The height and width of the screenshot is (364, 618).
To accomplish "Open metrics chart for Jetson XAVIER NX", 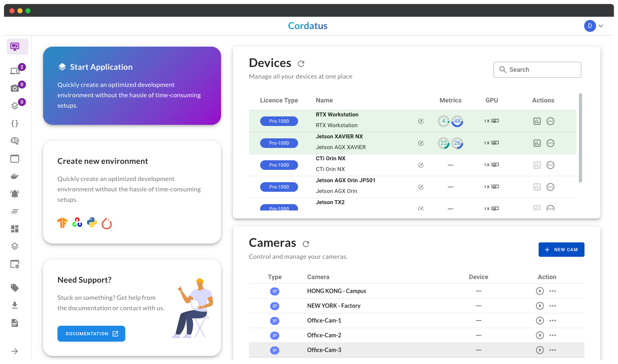I will (537, 143).
